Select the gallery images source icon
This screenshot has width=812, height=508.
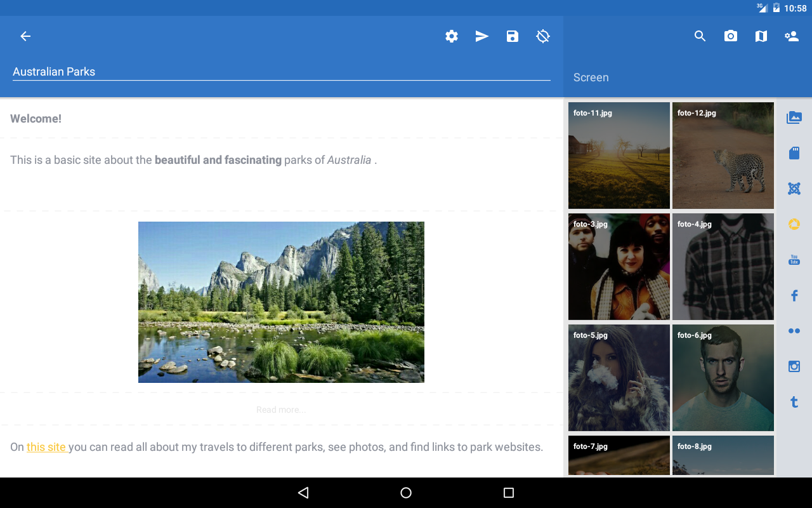point(794,117)
